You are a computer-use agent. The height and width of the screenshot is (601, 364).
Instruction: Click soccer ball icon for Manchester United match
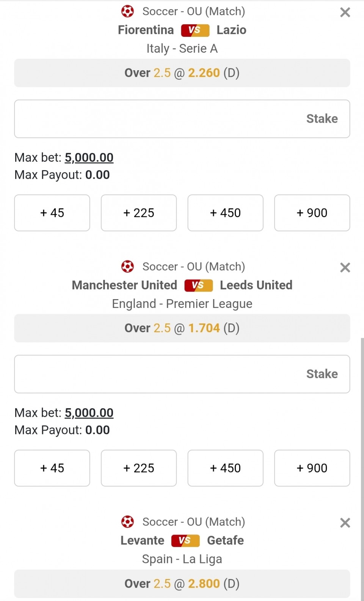127,267
